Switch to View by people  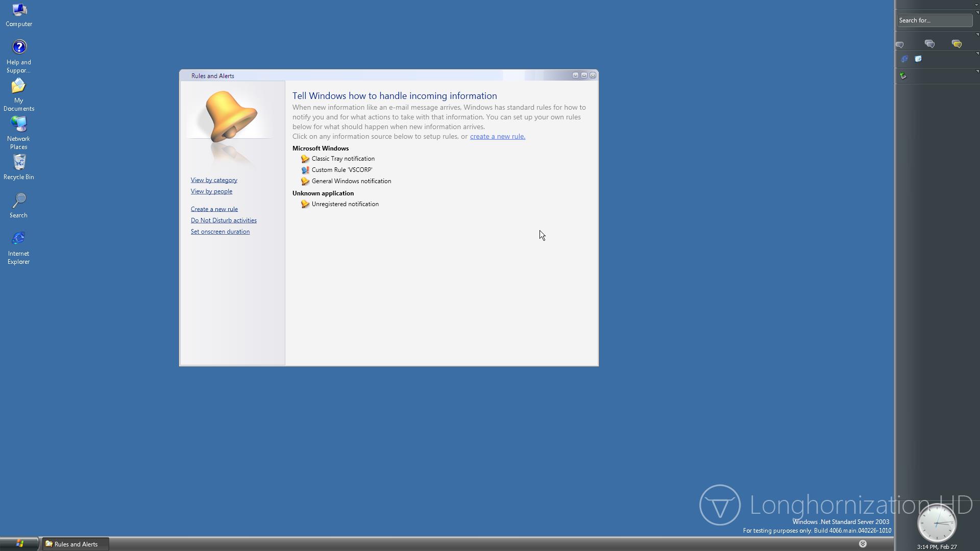pyautogui.click(x=211, y=191)
